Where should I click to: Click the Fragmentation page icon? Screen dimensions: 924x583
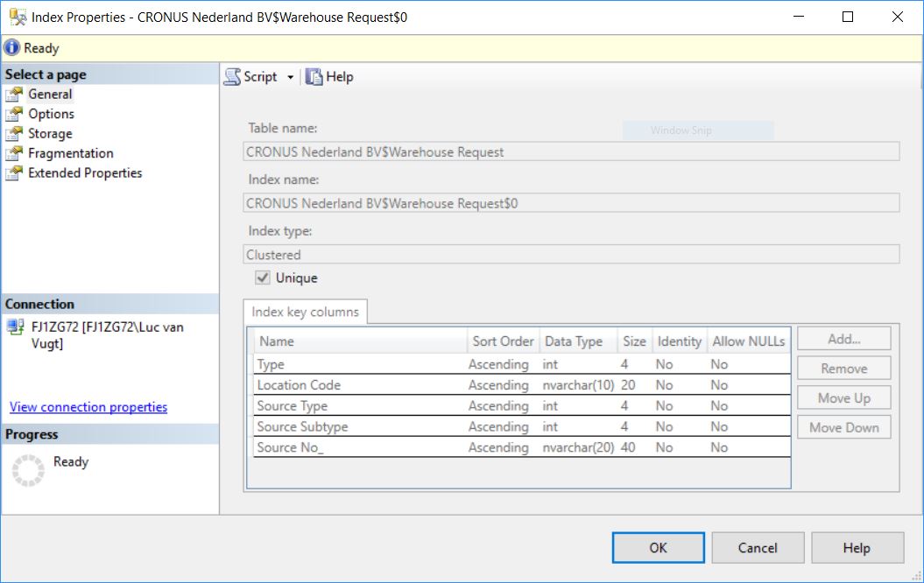coord(14,153)
